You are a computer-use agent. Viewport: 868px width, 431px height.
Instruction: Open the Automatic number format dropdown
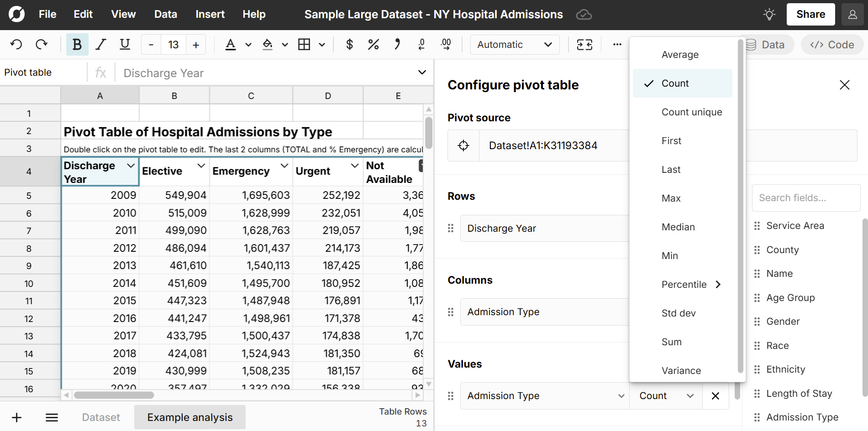[515, 44]
